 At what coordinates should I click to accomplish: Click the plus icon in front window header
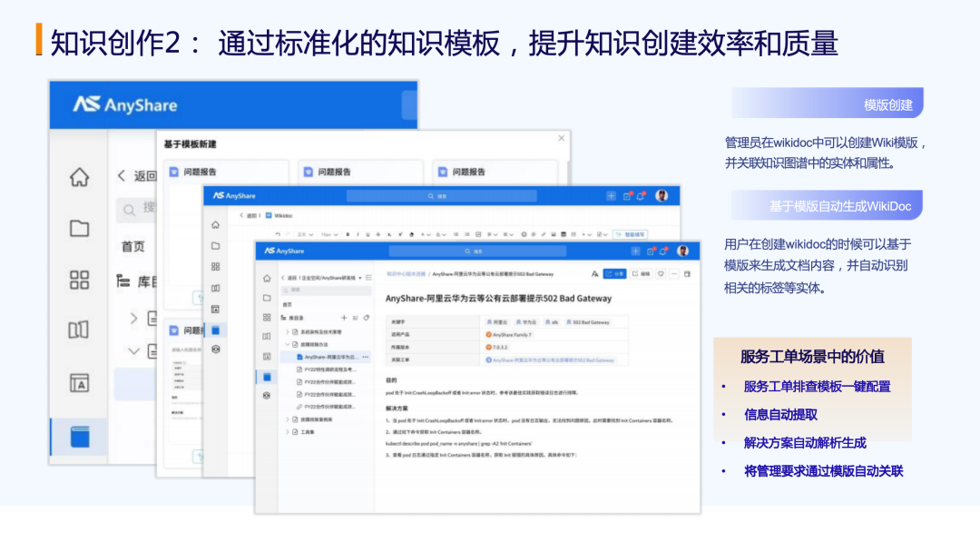(x=635, y=251)
